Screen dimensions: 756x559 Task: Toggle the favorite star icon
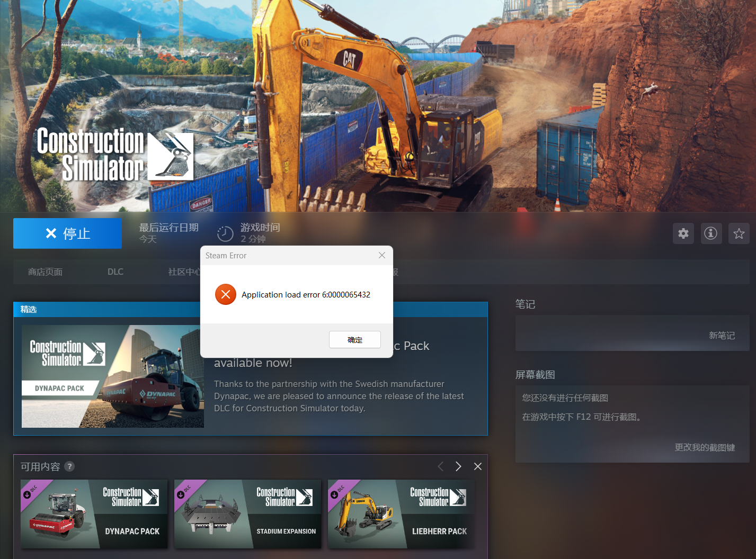point(739,233)
